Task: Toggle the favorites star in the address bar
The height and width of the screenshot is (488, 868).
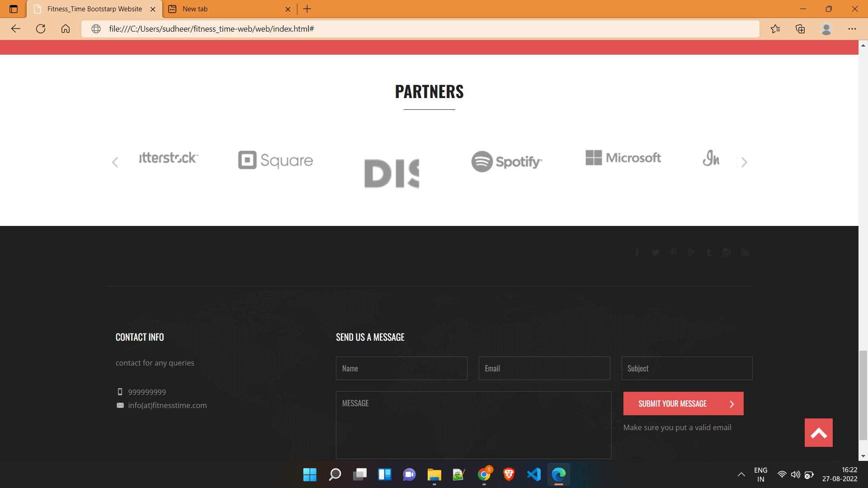Action: 776,28
